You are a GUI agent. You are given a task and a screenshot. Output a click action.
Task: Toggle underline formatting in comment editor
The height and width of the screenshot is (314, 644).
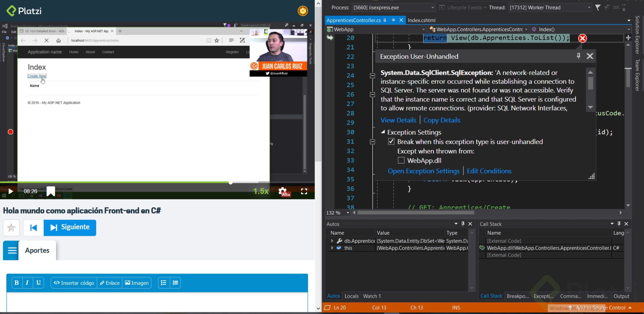point(38,283)
